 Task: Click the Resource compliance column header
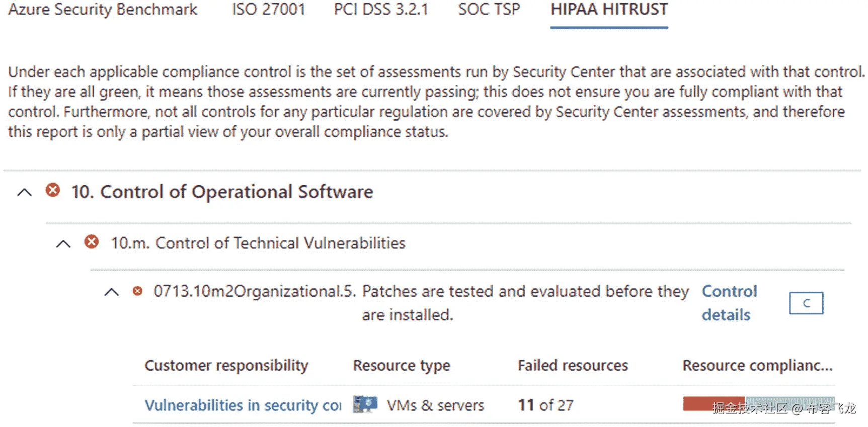click(757, 366)
